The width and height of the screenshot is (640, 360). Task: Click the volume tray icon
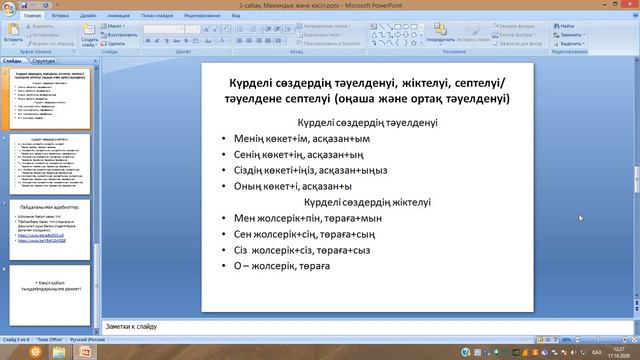click(x=573, y=352)
